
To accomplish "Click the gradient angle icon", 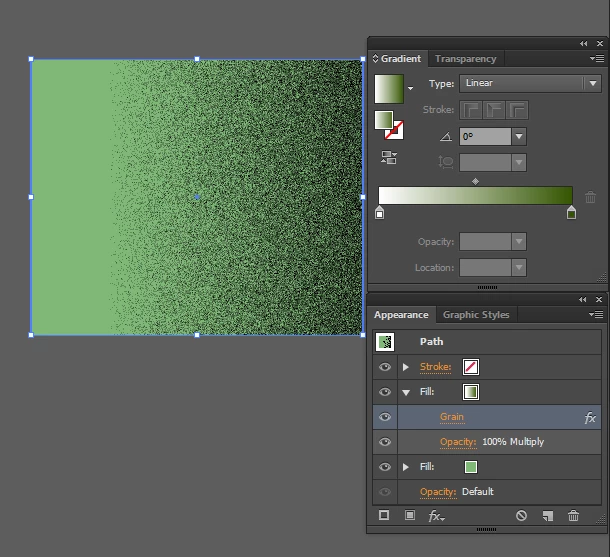I will pos(446,137).
